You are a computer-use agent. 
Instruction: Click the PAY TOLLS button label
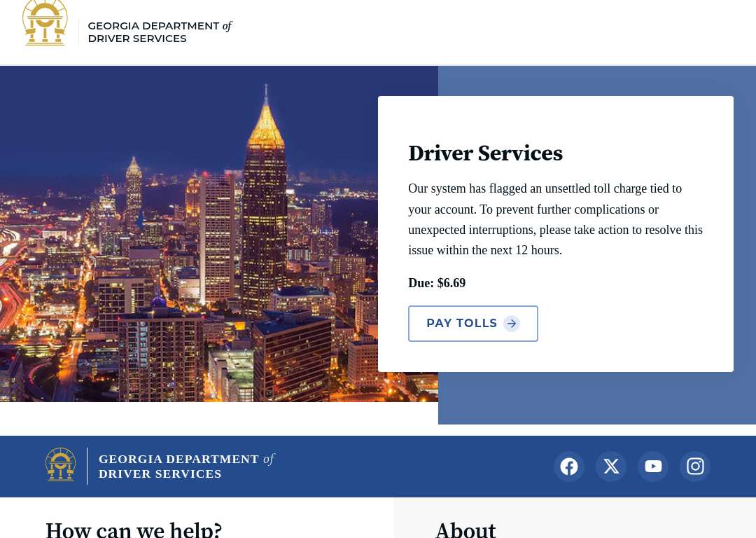(461, 323)
